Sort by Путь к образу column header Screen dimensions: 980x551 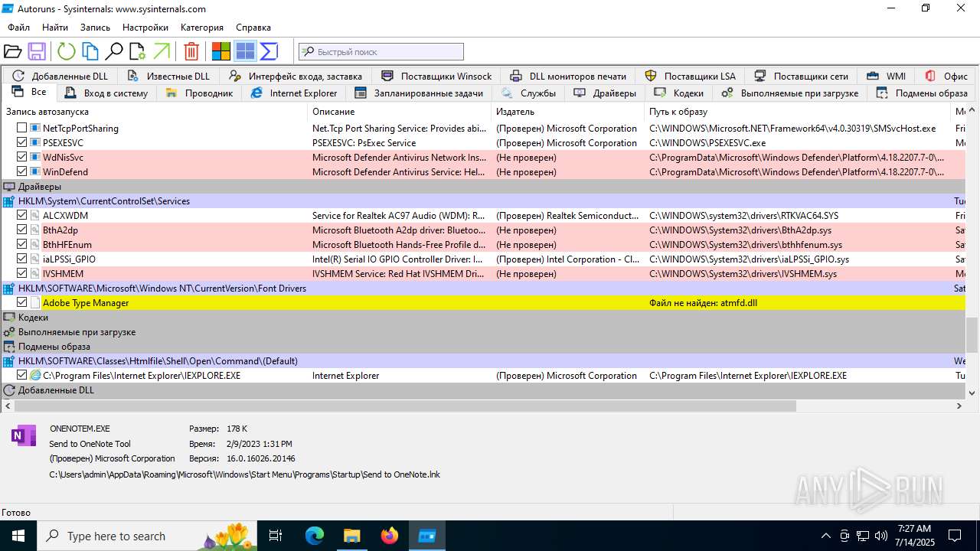[x=798, y=112]
